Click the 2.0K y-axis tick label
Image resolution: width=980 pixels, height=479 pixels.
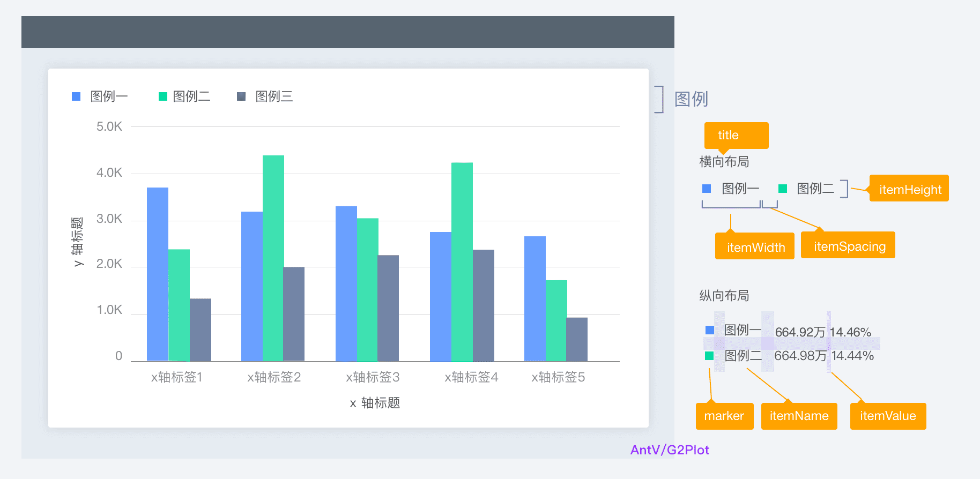point(109,264)
